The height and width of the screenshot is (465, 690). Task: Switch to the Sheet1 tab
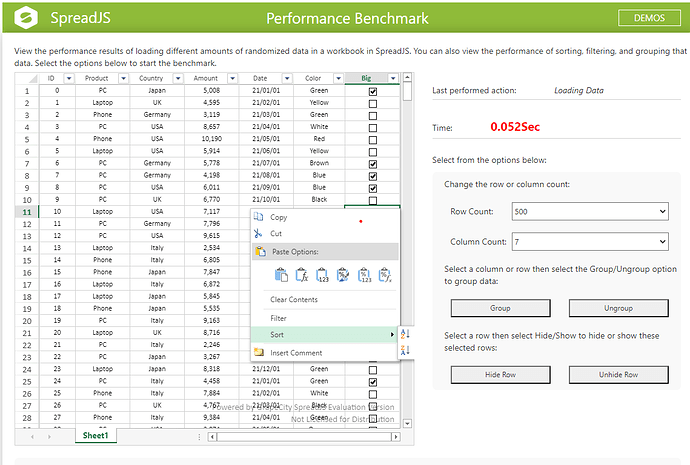click(95, 436)
